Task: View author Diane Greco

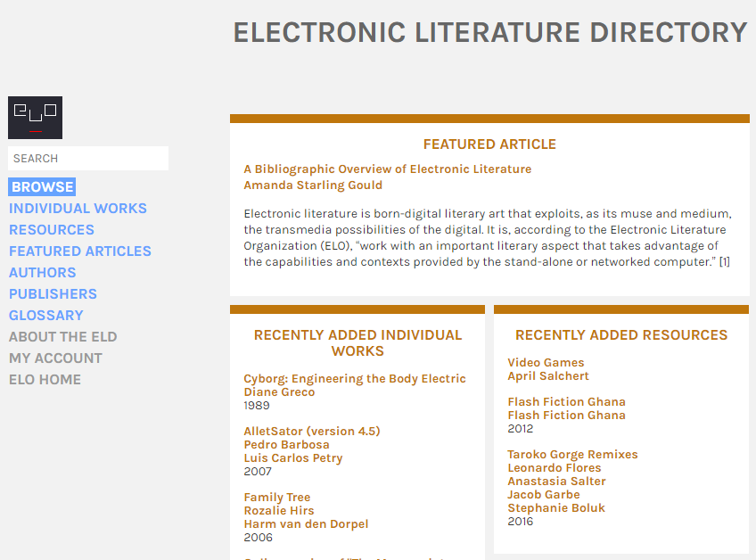Action: (x=279, y=392)
